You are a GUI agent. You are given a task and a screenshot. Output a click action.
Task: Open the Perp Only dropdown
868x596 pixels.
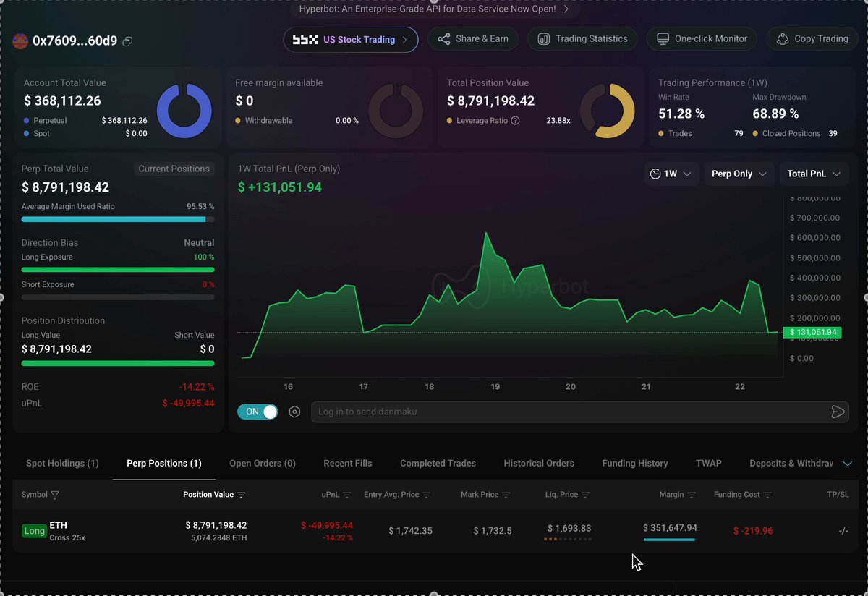tap(739, 174)
